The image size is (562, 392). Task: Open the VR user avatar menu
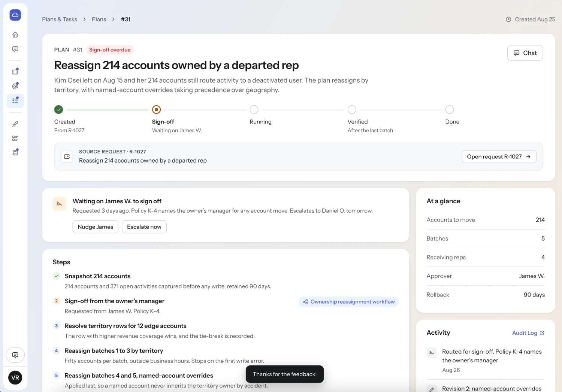[15, 377]
